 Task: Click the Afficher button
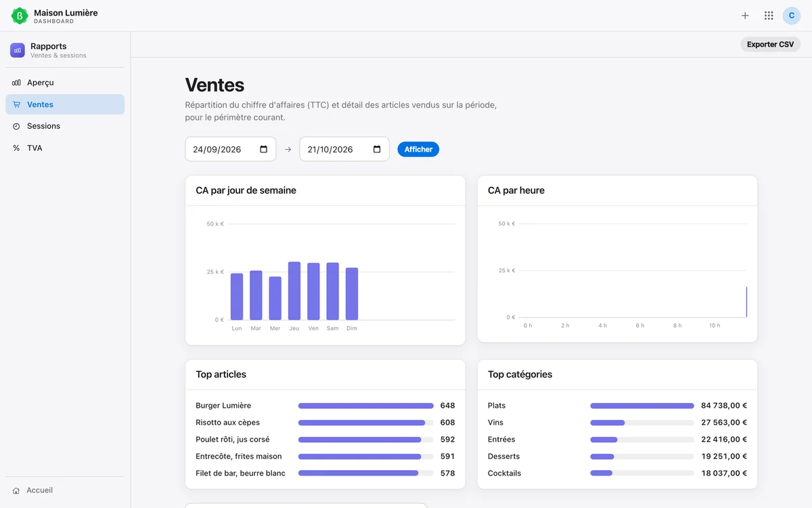point(418,149)
